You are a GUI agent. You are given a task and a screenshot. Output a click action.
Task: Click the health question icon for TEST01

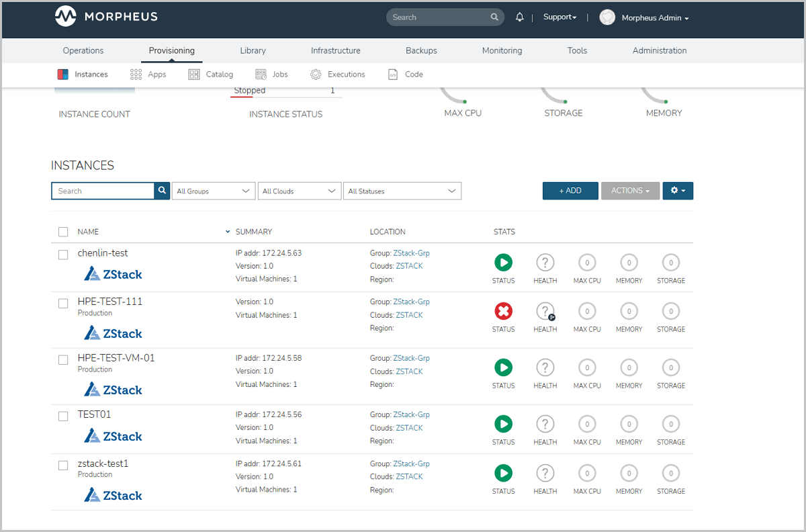tap(545, 424)
